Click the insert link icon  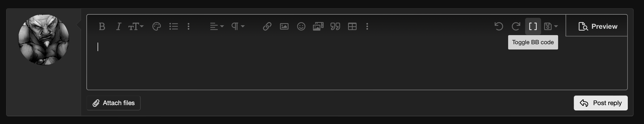(x=267, y=26)
